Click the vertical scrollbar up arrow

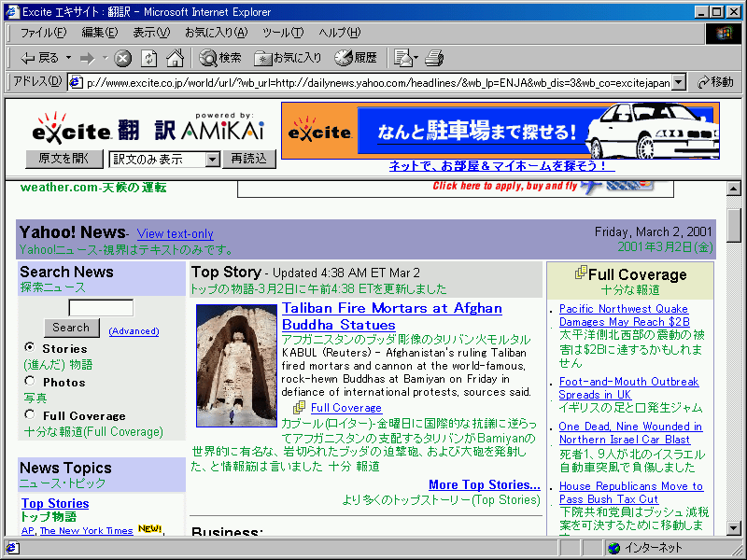pos(733,189)
